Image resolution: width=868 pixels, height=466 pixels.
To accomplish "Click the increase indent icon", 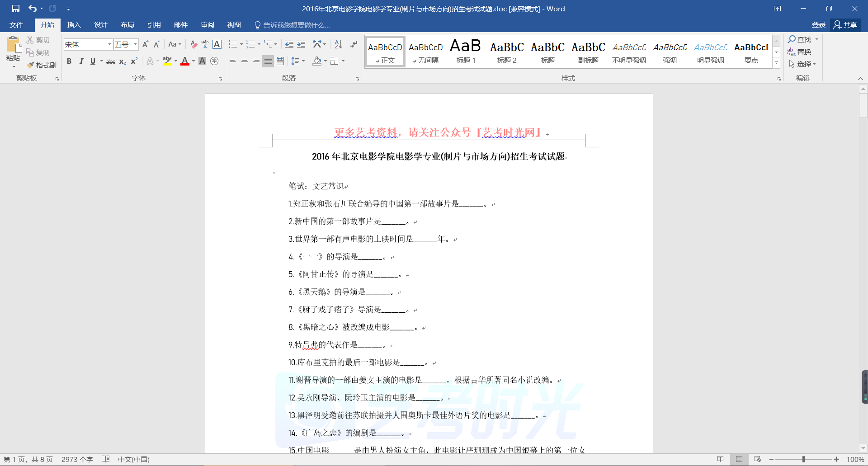I will point(301,44).
